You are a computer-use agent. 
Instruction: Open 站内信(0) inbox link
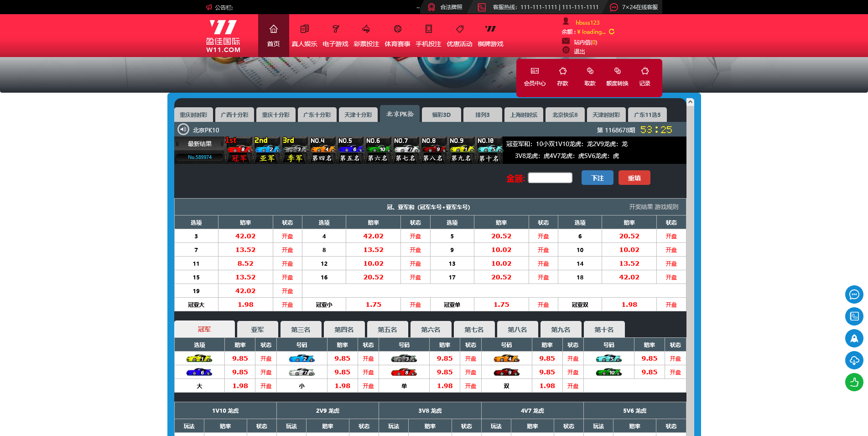585,42
